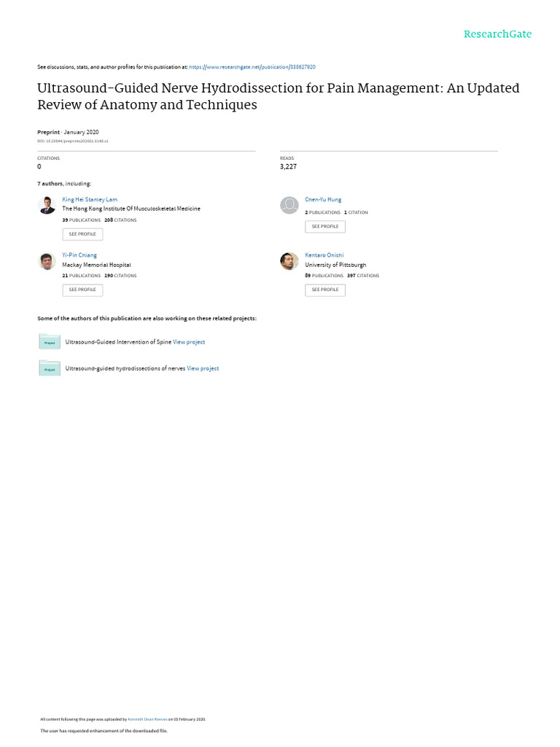The height and width of the screenshot is (747, 560).
Task: Open Chen-Yu Hung author name link
Action: click(x=323, y=199)
